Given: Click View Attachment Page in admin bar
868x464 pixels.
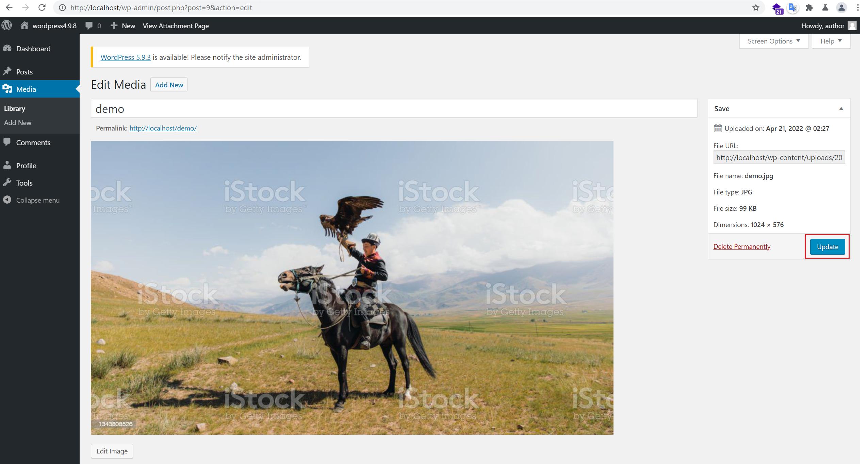Looking at the screenshot, I should [x=176, y=26].
